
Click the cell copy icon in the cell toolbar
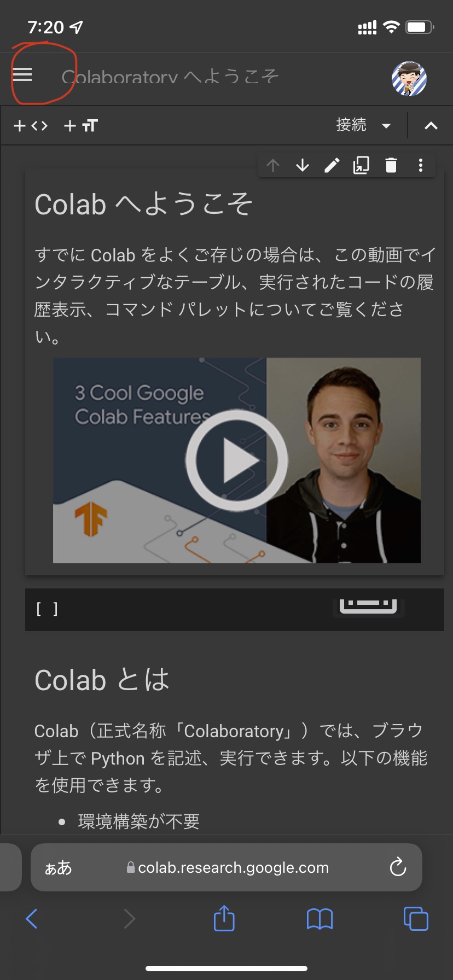tap(361, 165)
